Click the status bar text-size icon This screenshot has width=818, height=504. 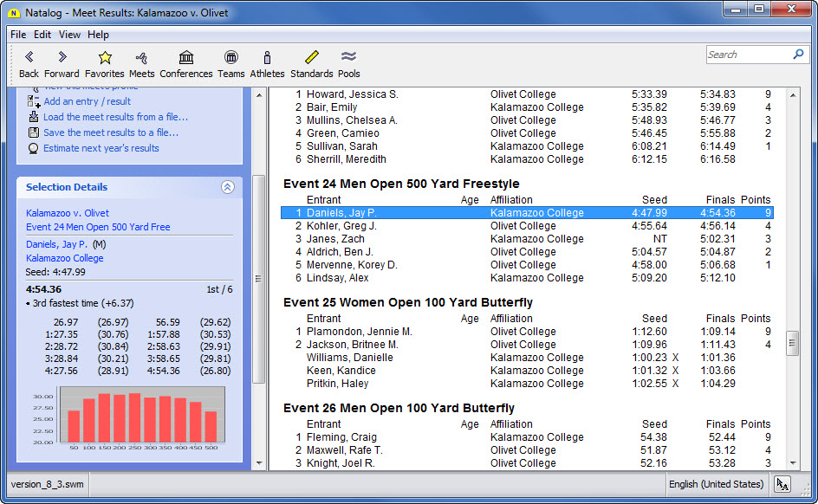click(782, 484)
